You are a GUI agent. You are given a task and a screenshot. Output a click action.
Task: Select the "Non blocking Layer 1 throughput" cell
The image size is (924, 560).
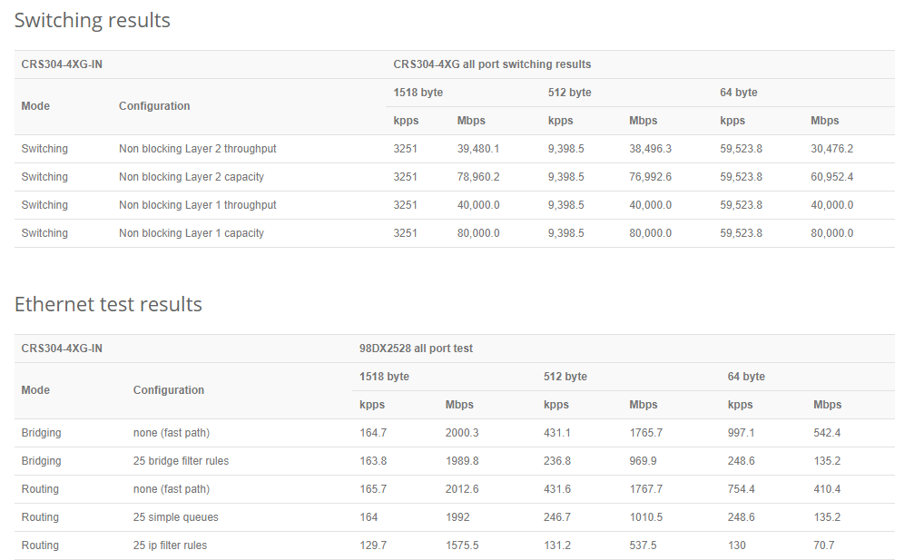(x=197, y=205)
